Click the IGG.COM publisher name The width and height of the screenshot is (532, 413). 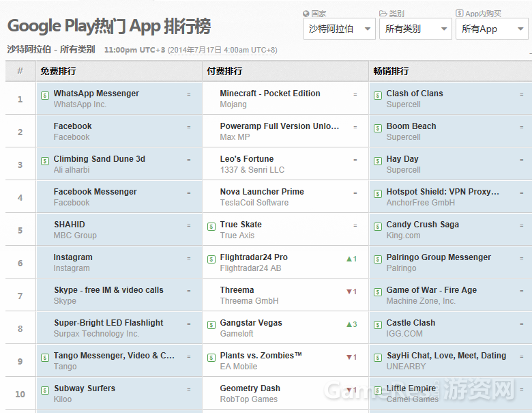pyautogui.click(x=404, y=334)
